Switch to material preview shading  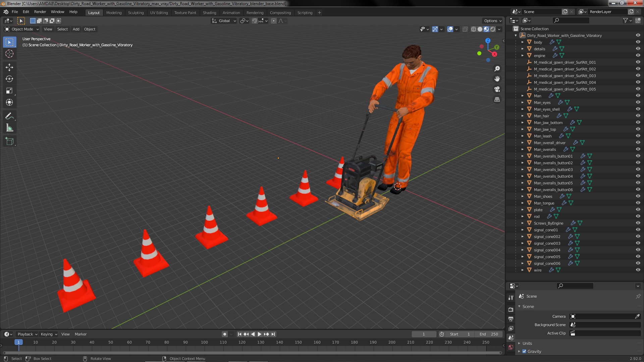point(486,29)
